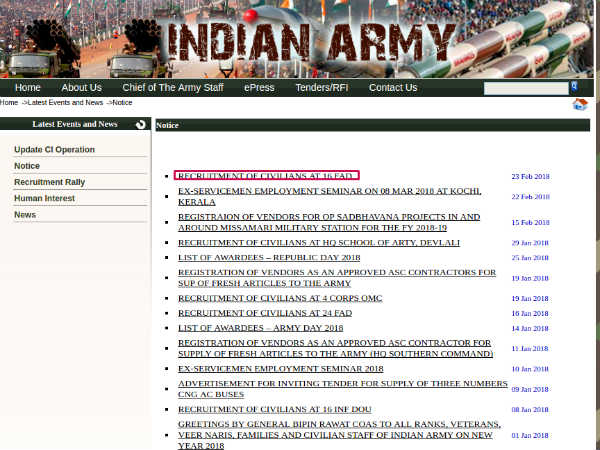Click the date 10 Jan 2018
The height and width of the screenshot is (450, 600).
click(530, 369)
